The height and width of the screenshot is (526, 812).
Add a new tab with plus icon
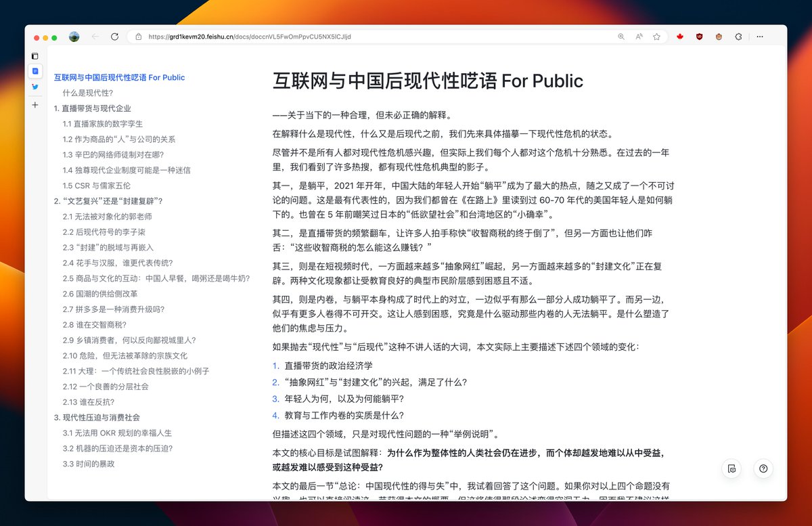click(x=35, y=105)
